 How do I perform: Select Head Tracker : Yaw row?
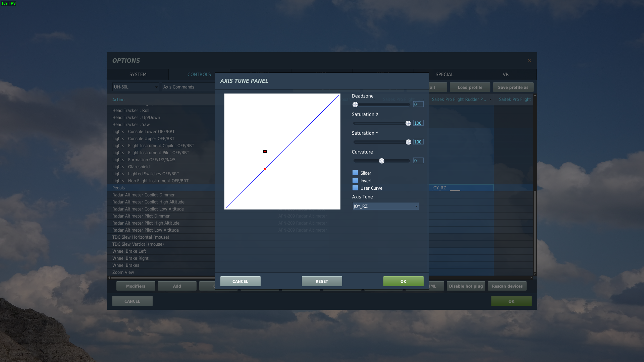tap(161, 124)
